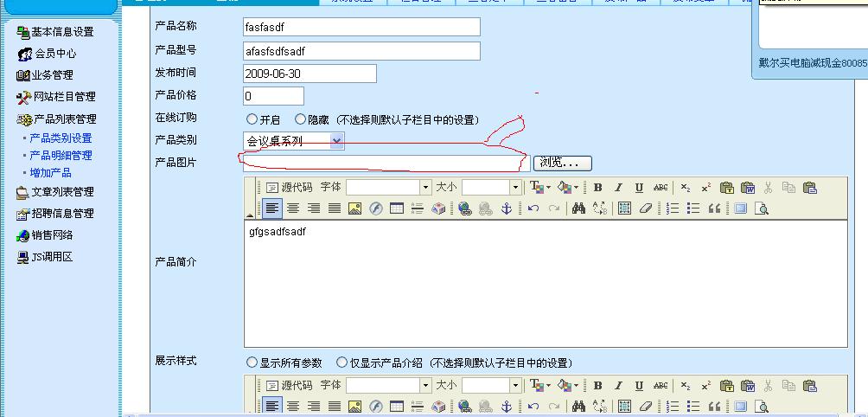Expand the 大小 size dropdown in upper editor
This screenshot has width=868, height=417.
coord(515,188)
